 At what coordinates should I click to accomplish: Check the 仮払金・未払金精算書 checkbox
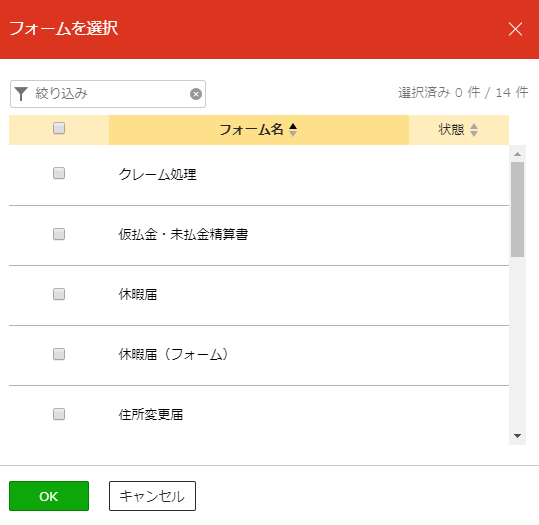tap(59, 234)
